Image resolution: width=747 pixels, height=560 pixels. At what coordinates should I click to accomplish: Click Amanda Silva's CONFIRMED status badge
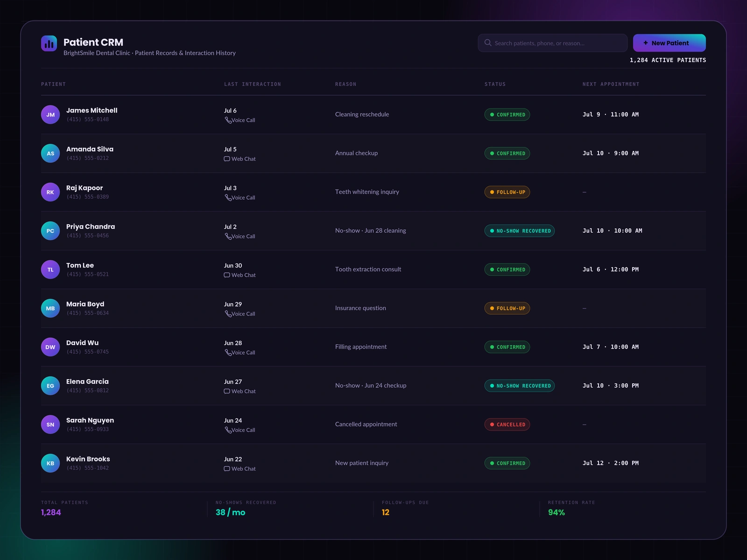tap(507, 154)
